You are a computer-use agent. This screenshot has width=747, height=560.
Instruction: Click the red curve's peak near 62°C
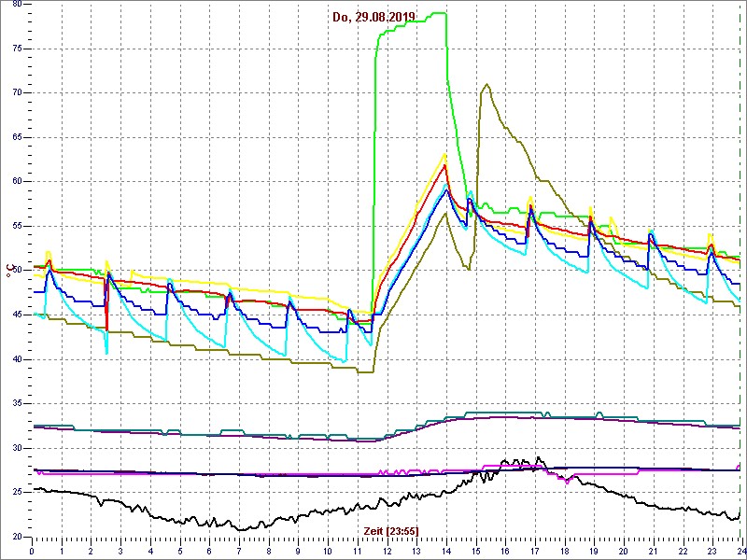(x=445, y=165)
